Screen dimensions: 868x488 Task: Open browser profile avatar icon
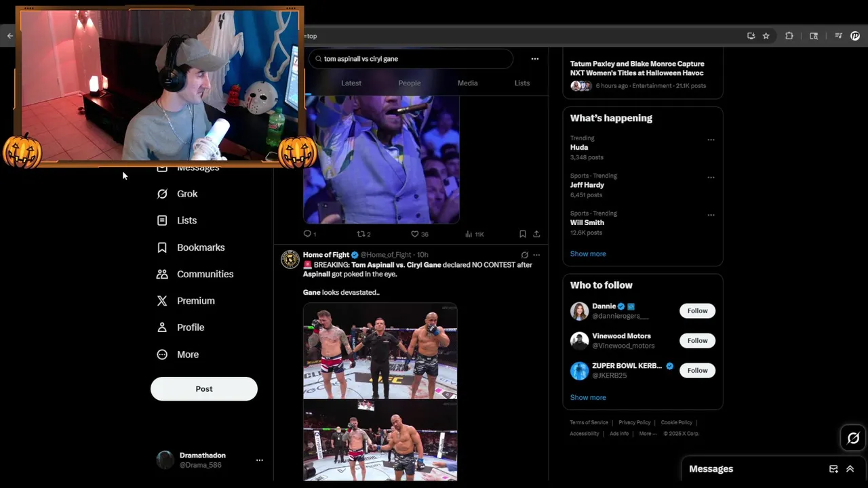855,36
